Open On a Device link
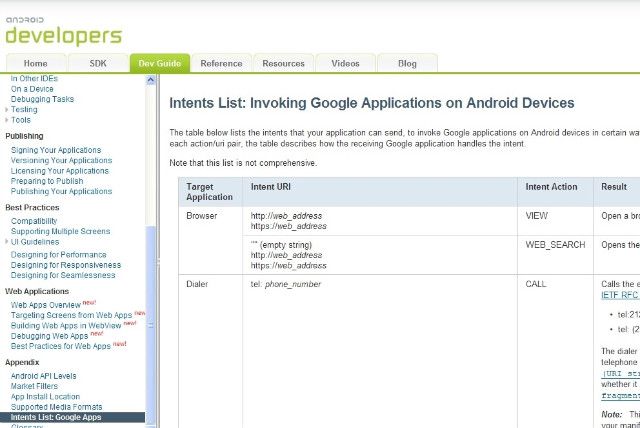 click(32, 89)
